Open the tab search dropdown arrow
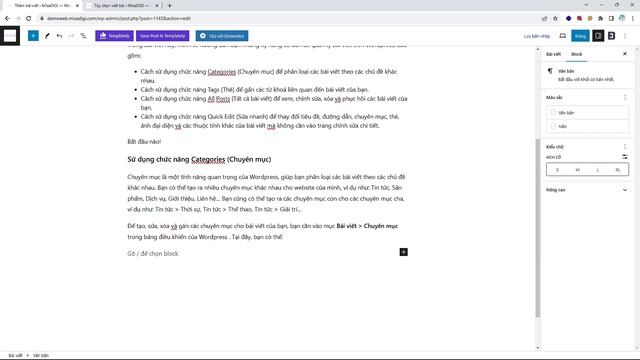 click(586, 5)
